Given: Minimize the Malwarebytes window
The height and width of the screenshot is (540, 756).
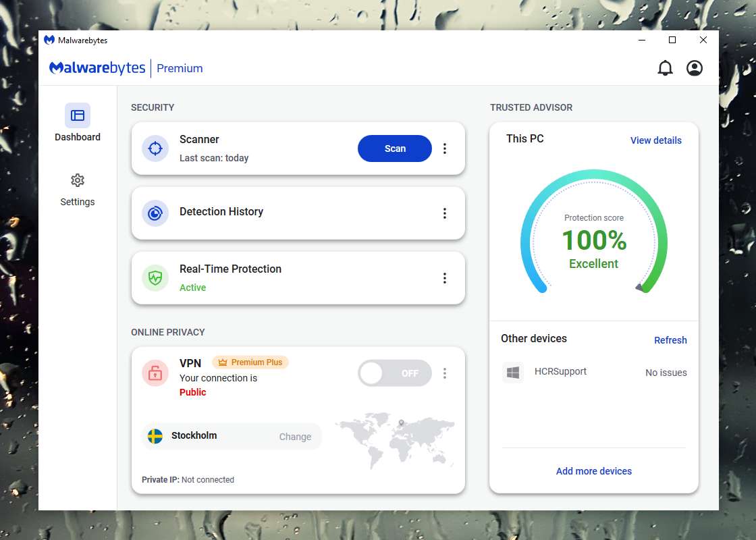Looking at the screenshot, I should point(642,40).
